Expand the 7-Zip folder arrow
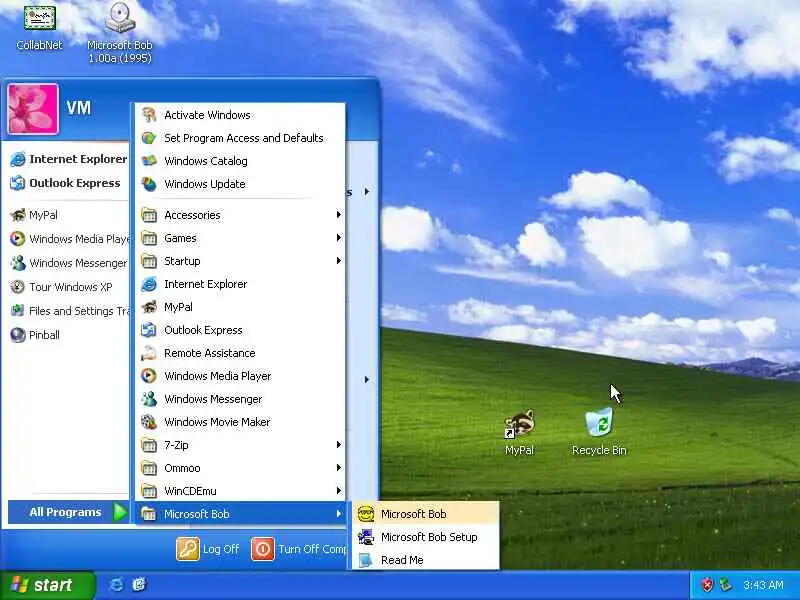 (338, 445)
